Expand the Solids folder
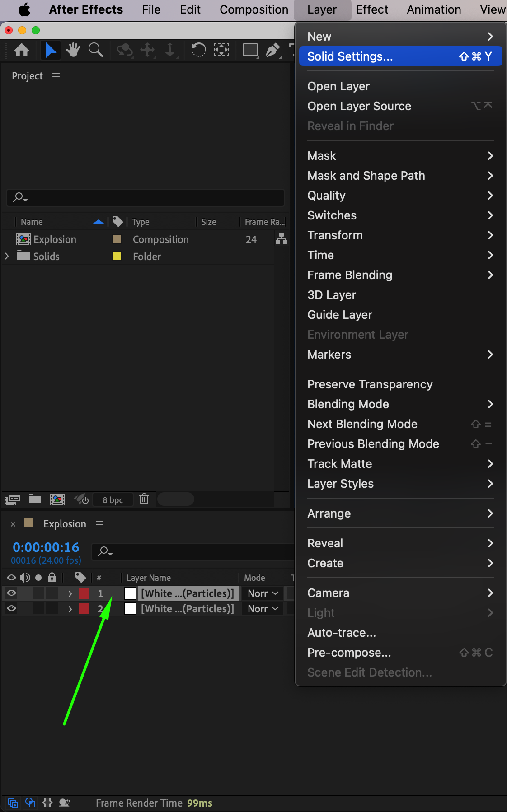Screen dimensions: 507x812 click(x=7, y=257)
